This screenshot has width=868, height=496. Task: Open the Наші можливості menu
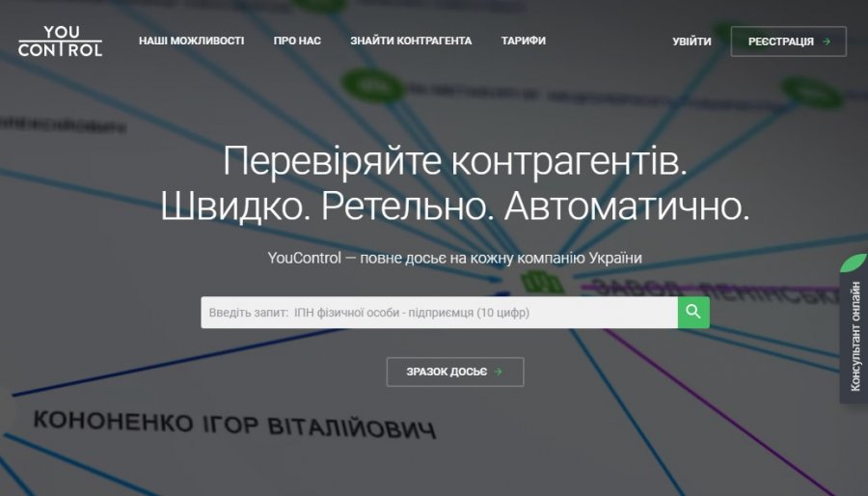[x=191, y=41]
